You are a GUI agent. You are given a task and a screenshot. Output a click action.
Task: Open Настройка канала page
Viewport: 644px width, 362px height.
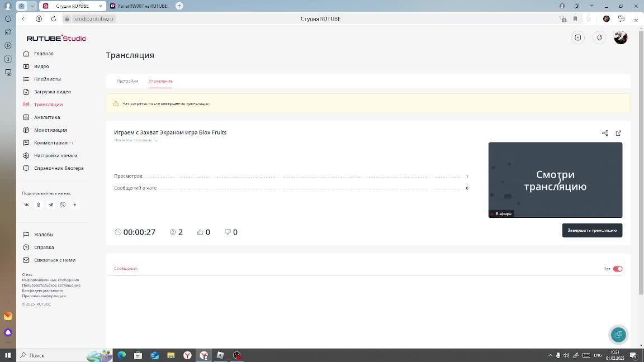pyautogui.click(x=55, y=155)
